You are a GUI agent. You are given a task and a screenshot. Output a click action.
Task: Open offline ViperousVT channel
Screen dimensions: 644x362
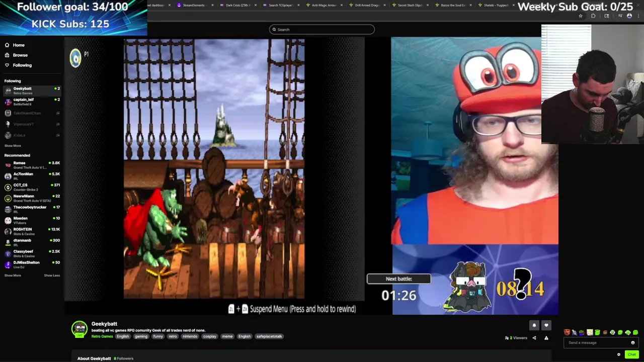tap(32, 124)
